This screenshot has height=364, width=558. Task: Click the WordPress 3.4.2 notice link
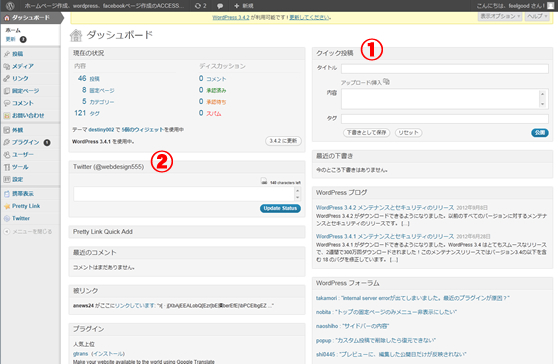point(231,17)
